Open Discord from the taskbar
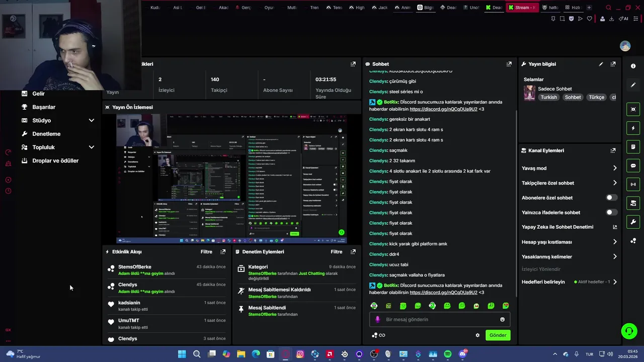Viewport: 644px width, 362px height. [x=462, y=354]
